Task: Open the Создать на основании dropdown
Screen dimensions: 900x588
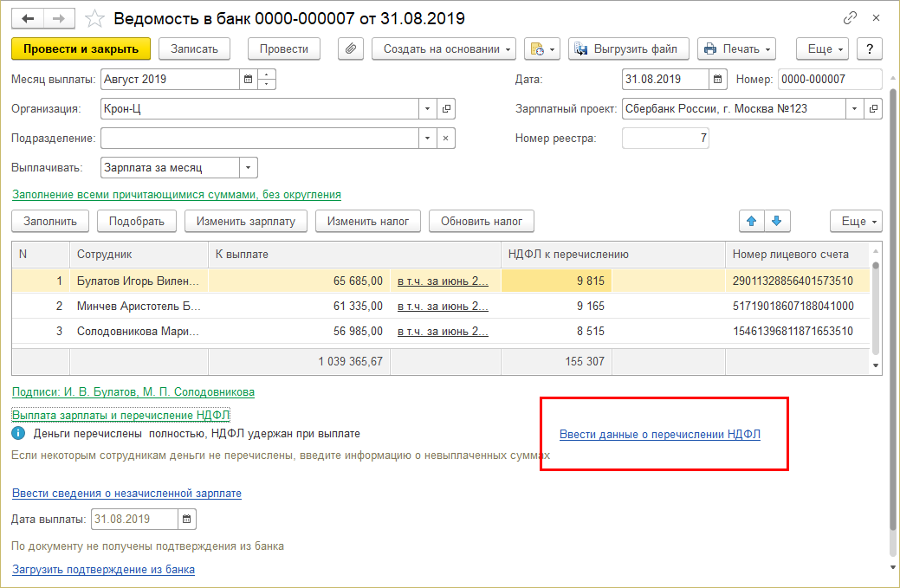Action: point(444,49)
